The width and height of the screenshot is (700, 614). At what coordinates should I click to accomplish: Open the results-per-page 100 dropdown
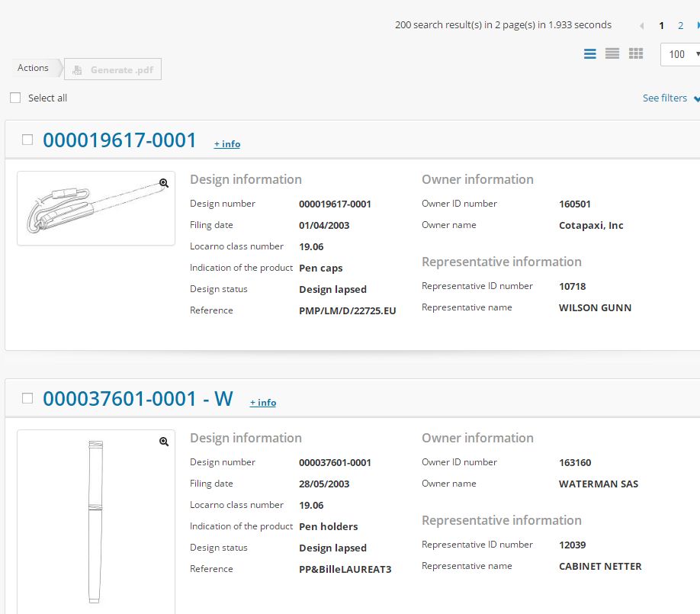680,54
